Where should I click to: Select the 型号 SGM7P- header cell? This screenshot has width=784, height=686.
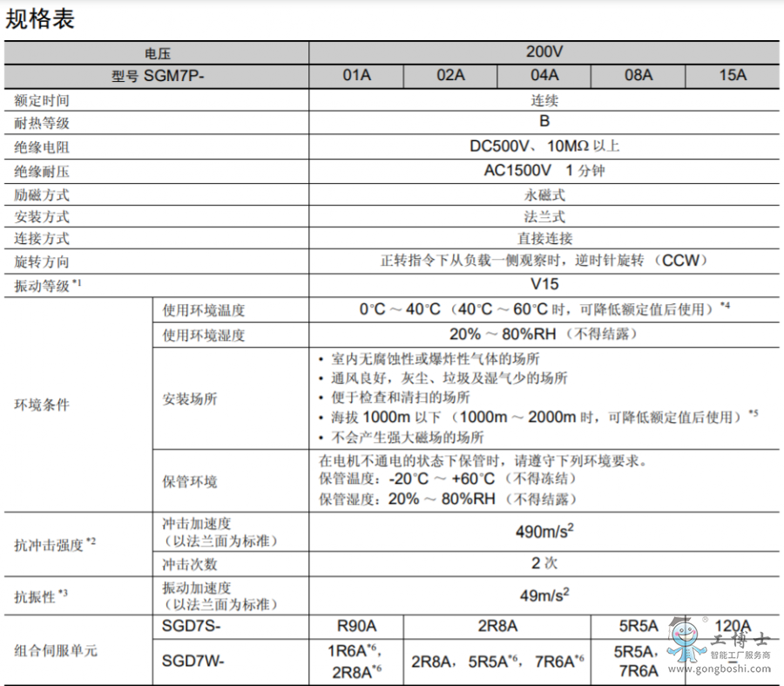(x=157, y=77)
